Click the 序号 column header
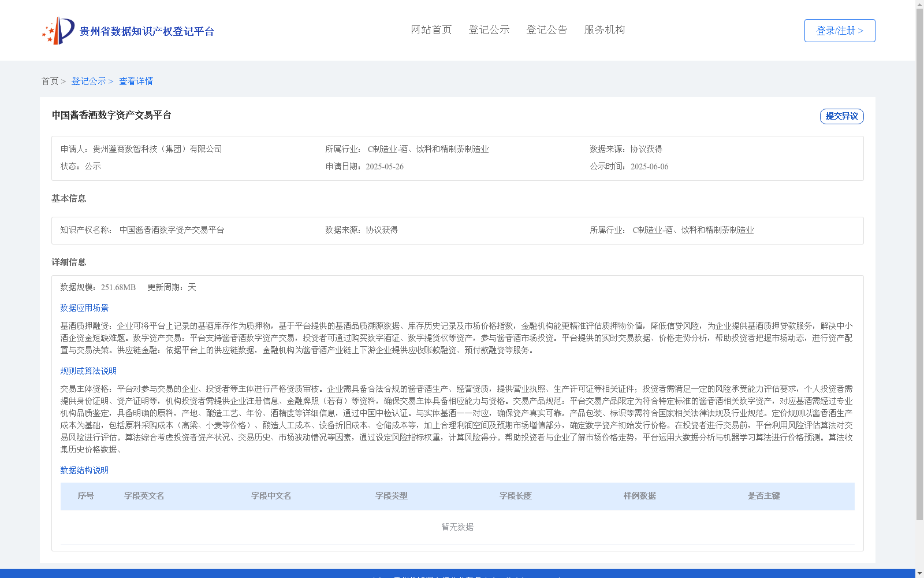 tap(86, 496)
